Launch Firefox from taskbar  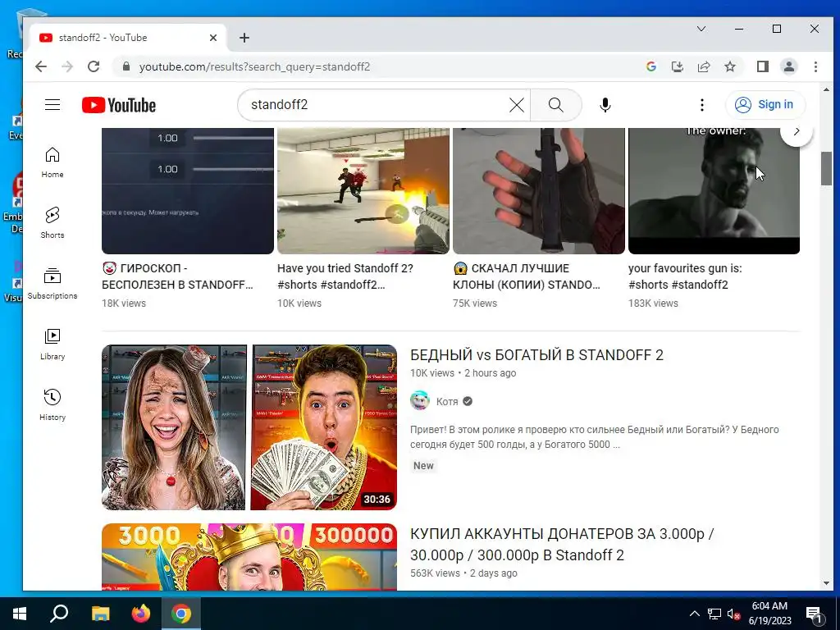pos(140,614)
